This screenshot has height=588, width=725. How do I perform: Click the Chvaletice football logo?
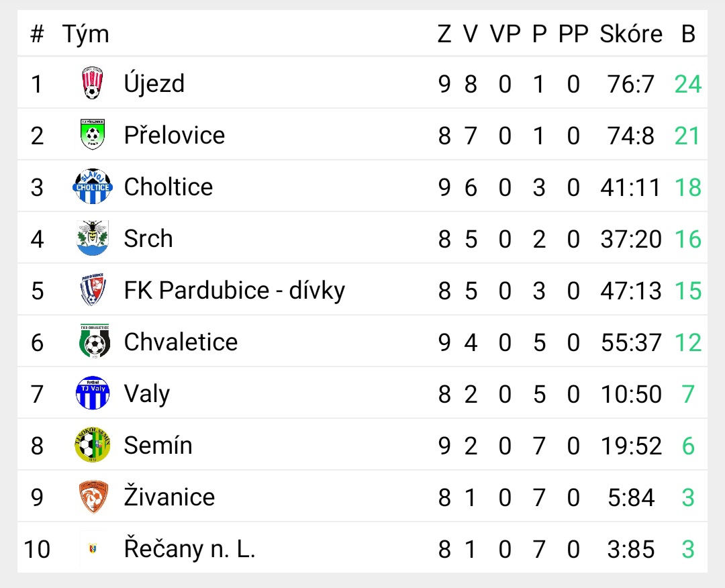point(95,341)
